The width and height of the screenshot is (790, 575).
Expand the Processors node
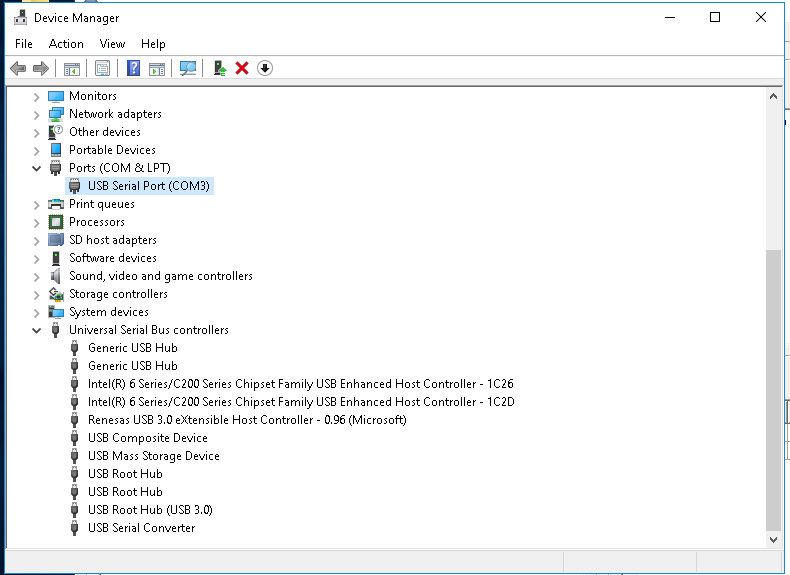click(x=36, y=223)
